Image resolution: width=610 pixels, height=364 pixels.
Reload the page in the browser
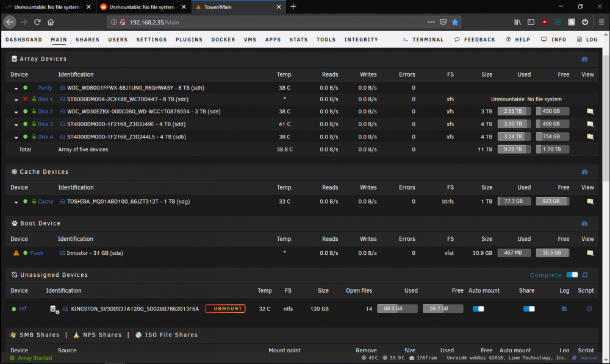pos(37,22)
